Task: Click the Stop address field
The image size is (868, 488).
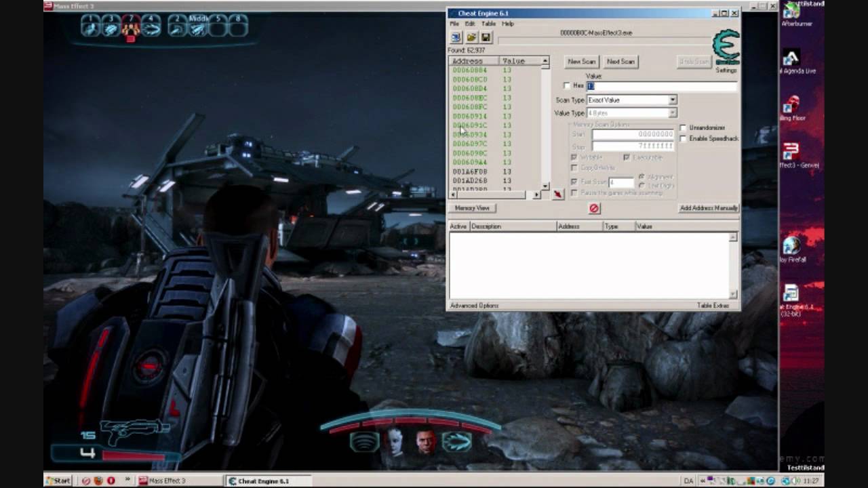Action: pos(633,146)
